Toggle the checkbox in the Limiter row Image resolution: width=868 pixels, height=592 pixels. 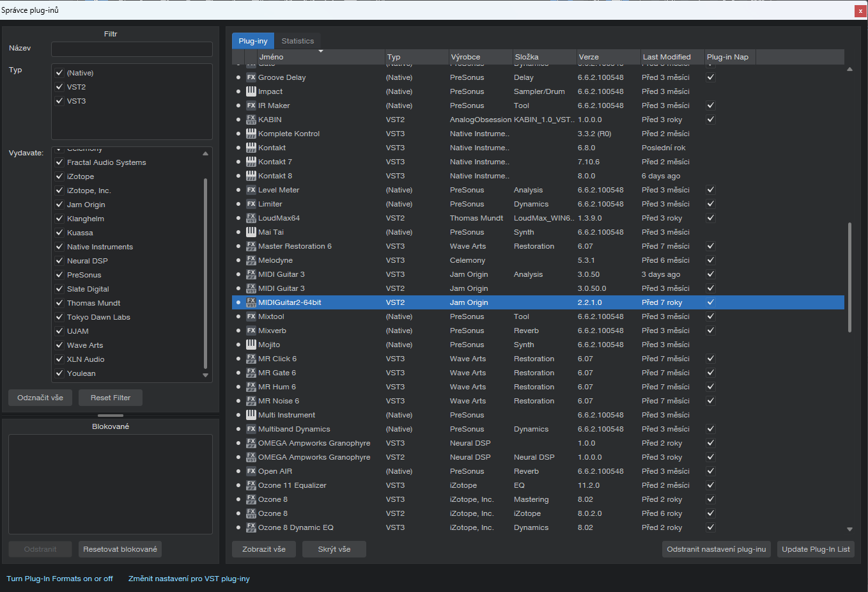710,204
